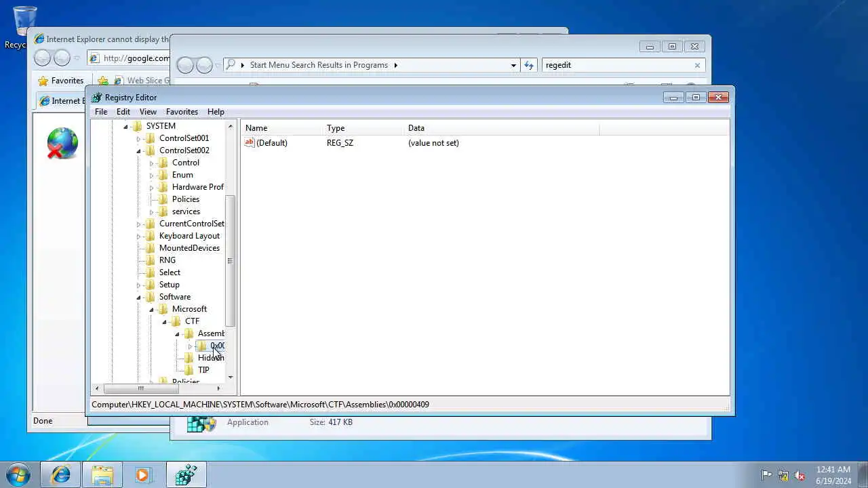Image resolution: width=868 pixels, height=488 pixels.
Task: Select the Policies folder icon under ControlSet002
Action: pyautogui.click(x=163, y=199)
